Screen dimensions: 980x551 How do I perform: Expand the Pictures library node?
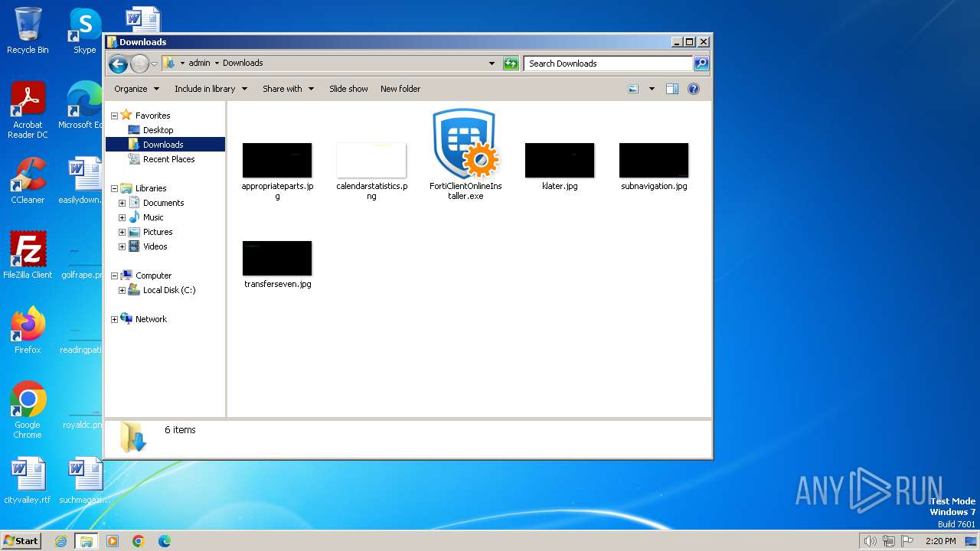click(x=122, y=232)
